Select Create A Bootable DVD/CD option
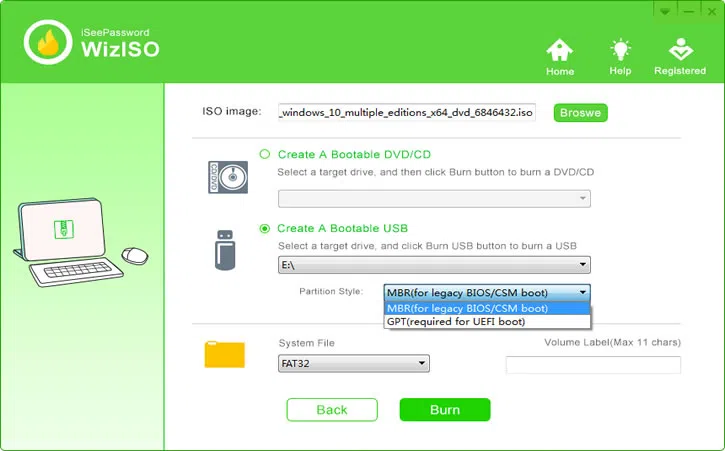Screen dimensions: 725x451 (265, 155)
